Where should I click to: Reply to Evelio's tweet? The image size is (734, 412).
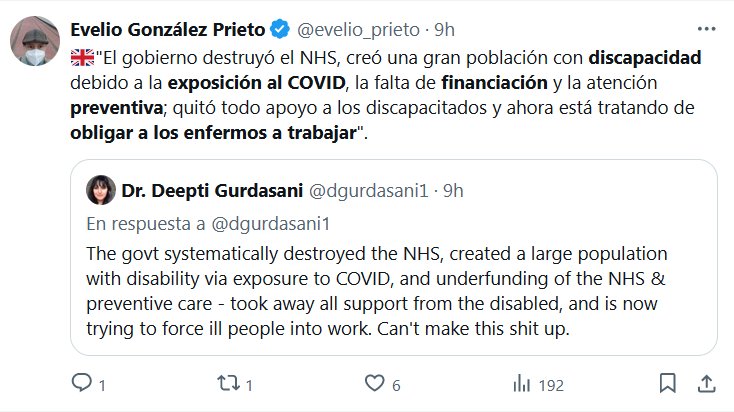click(x=82, y=383)
